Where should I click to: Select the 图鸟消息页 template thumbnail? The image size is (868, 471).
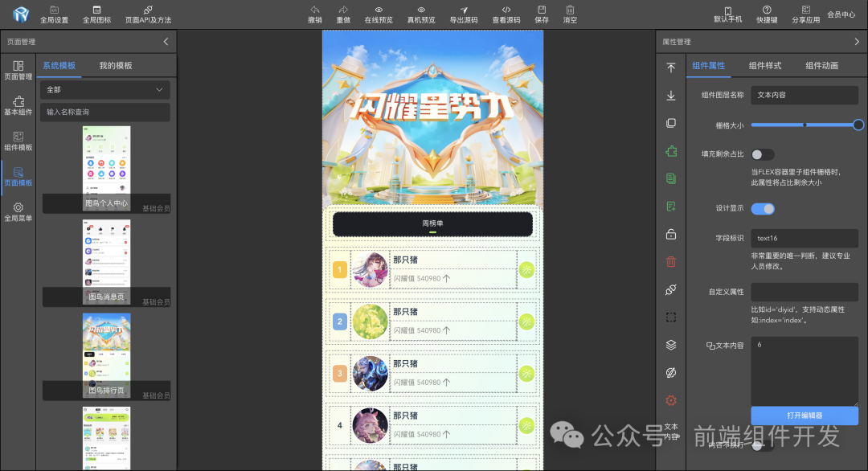click(106, 262)
